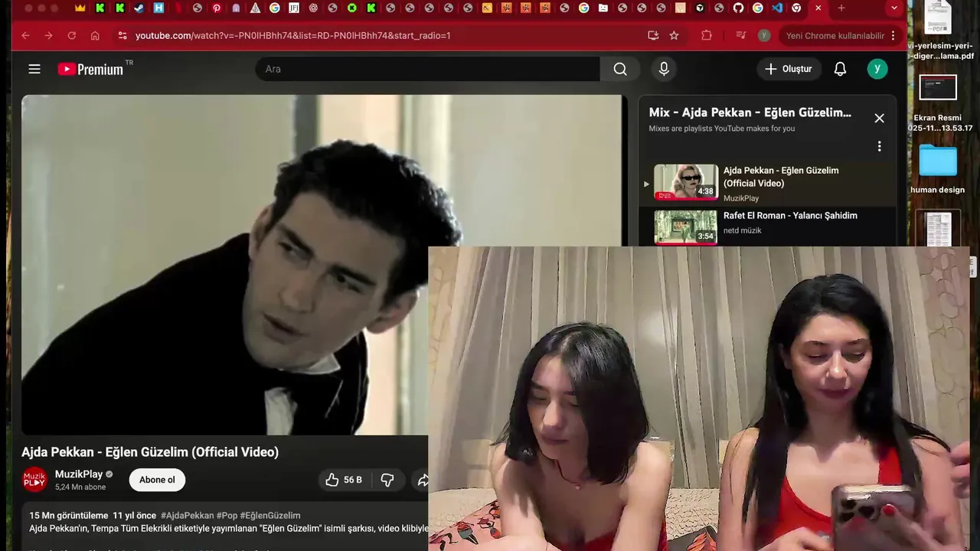The image size is (980, 551).
Task: Go forward in Chrome history
Action: pyautogui.click(x=48, y=35)
